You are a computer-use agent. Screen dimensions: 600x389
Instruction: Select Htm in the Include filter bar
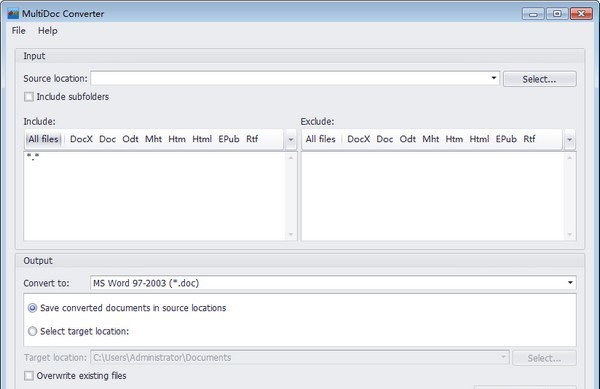[x=177, y=139]
